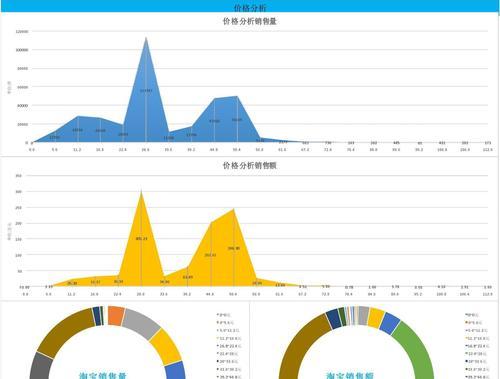Click the data label inside the blue chart's highest peak
Viewport: 500px width, 379px height.
(x=146, y=91)
